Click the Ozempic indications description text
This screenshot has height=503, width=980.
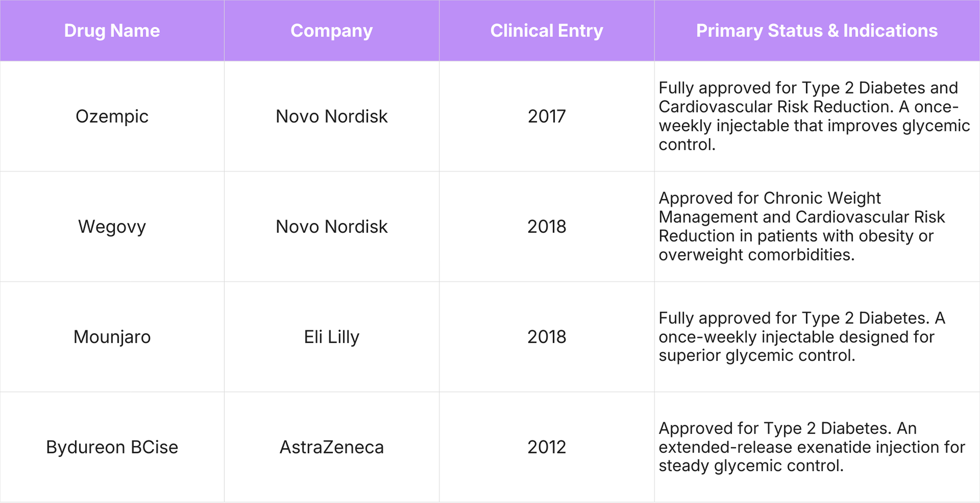814,116
